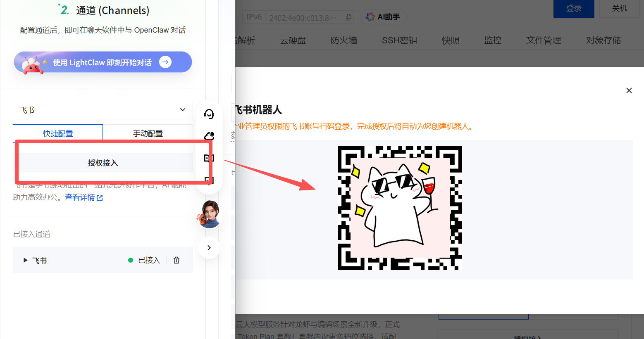Open the AI助手 assistant
Viewport: 644px width, 339px height.
[383, 17]
